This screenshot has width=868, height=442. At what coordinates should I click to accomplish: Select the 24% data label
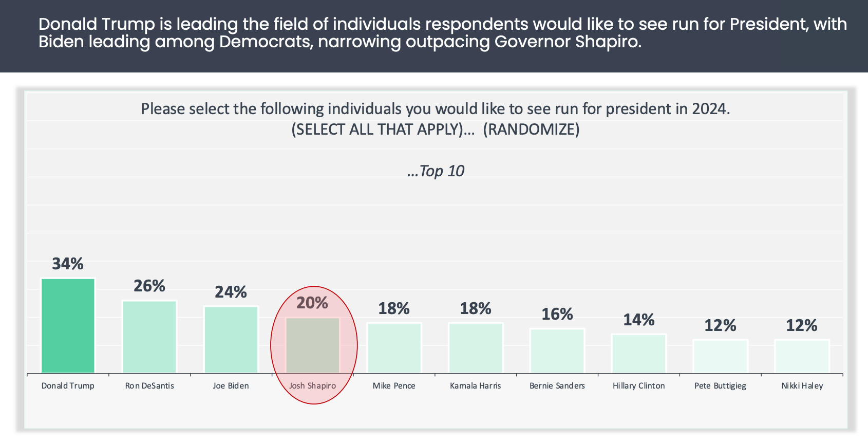click(x=231, y=292)
